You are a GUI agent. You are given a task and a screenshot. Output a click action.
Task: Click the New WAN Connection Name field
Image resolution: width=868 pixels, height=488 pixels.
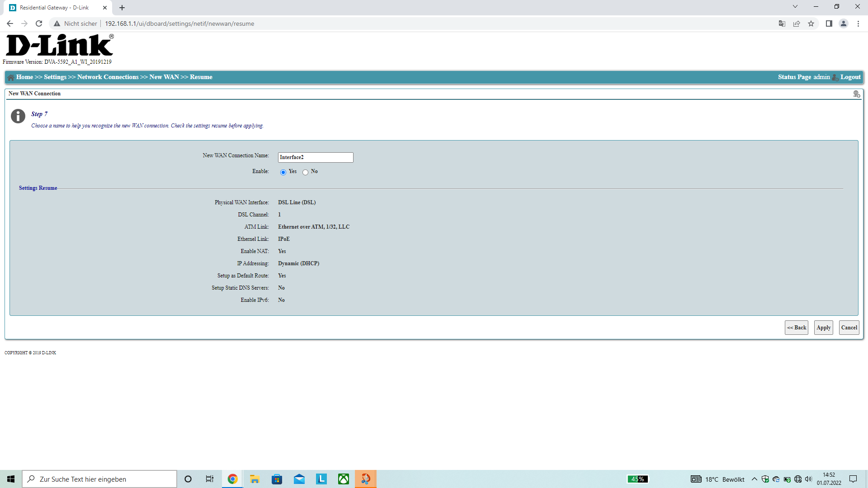[x=315, y=157]
